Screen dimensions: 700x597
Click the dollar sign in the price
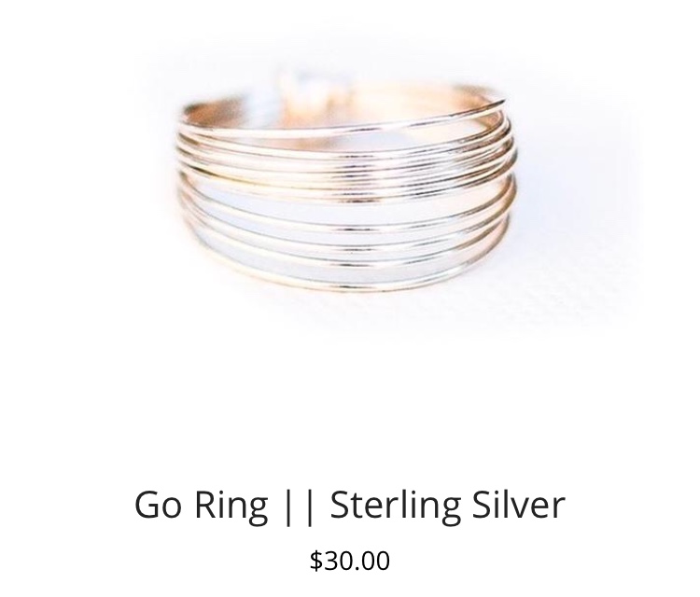pos(316,562)
